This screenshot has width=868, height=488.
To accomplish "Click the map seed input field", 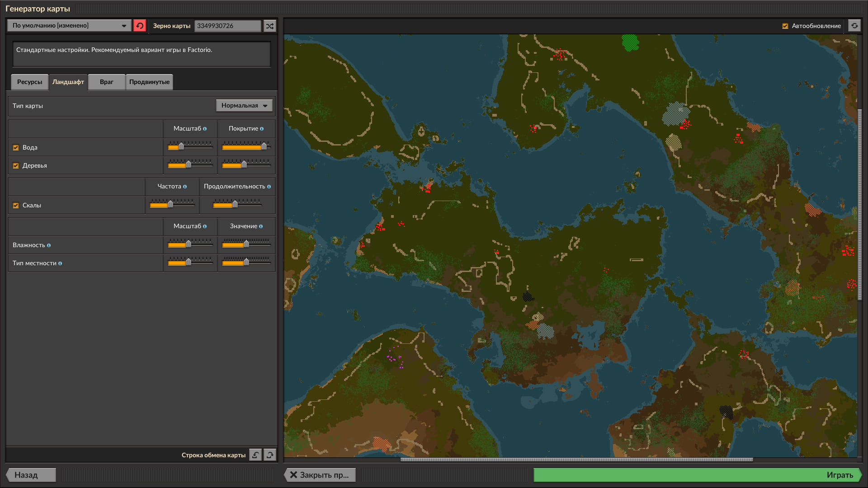I will tap(227, 26).
